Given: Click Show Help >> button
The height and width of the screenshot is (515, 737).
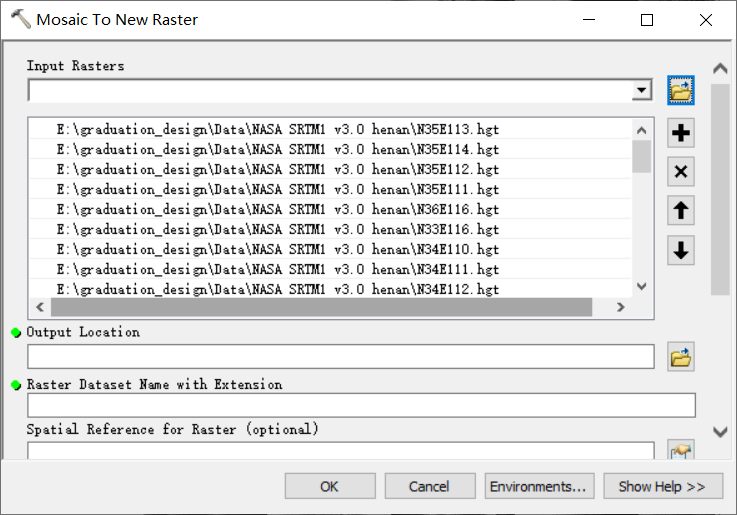Looking at the screenshot, I should (663, 486).
